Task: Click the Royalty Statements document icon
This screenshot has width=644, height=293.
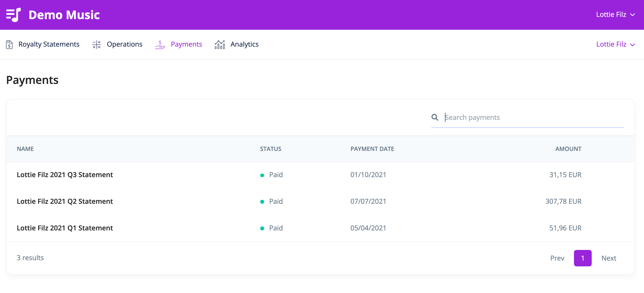Action: tap(9, 45)
